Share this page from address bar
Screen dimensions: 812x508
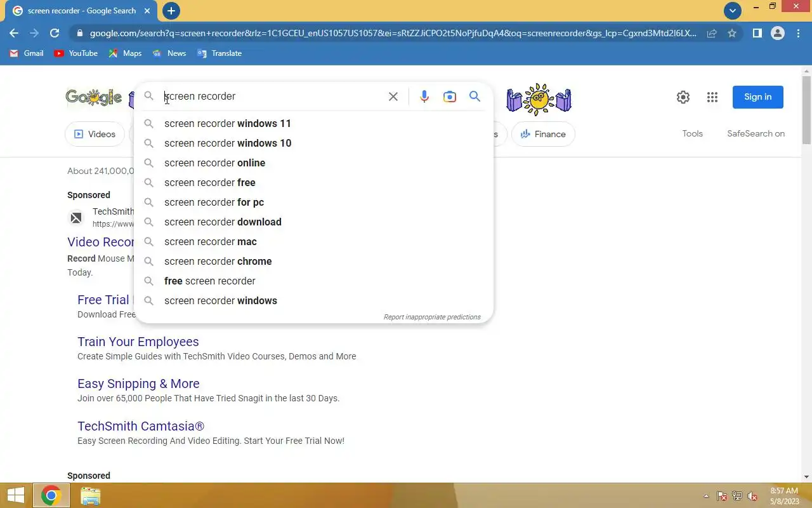tap(712, 33)
